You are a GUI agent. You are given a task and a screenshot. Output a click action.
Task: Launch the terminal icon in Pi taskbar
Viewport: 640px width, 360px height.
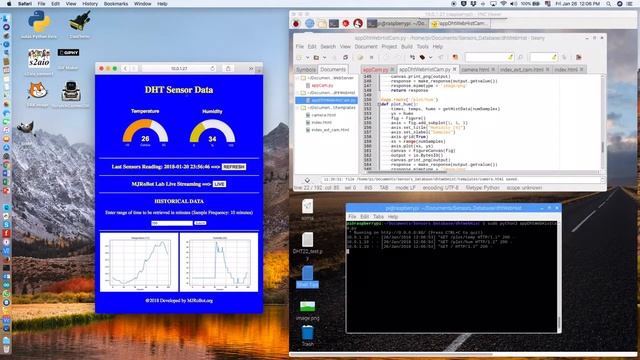click(334, 24)
